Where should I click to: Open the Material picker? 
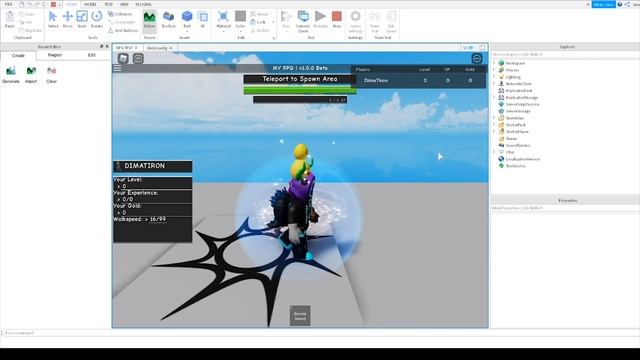(x=223, y=20)
